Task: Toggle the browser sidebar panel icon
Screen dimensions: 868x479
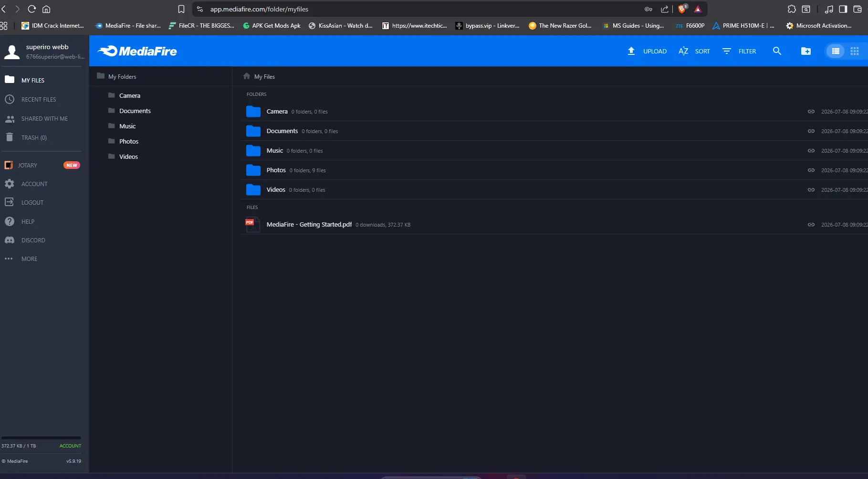Action: click(x=843, y=9)
